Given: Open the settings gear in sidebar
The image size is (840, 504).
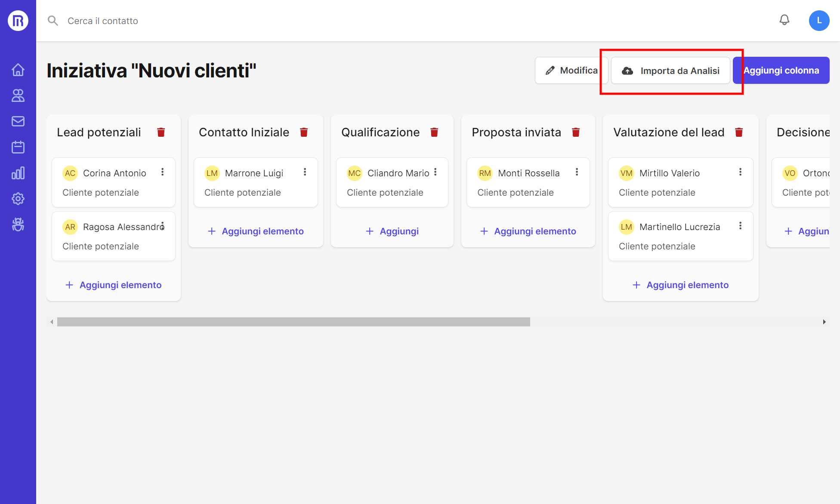Looking at the screenshot, I should click(x=18, y=199).
